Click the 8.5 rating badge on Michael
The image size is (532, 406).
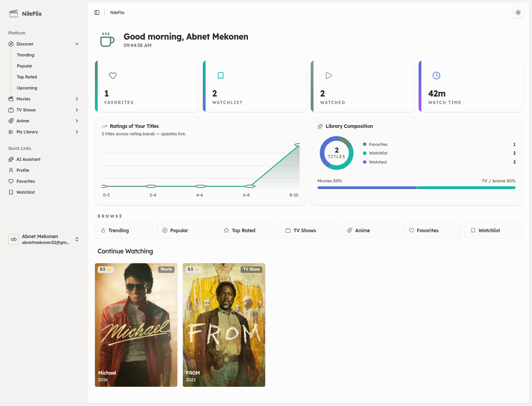pyautogui.click(x=106, y=269)
